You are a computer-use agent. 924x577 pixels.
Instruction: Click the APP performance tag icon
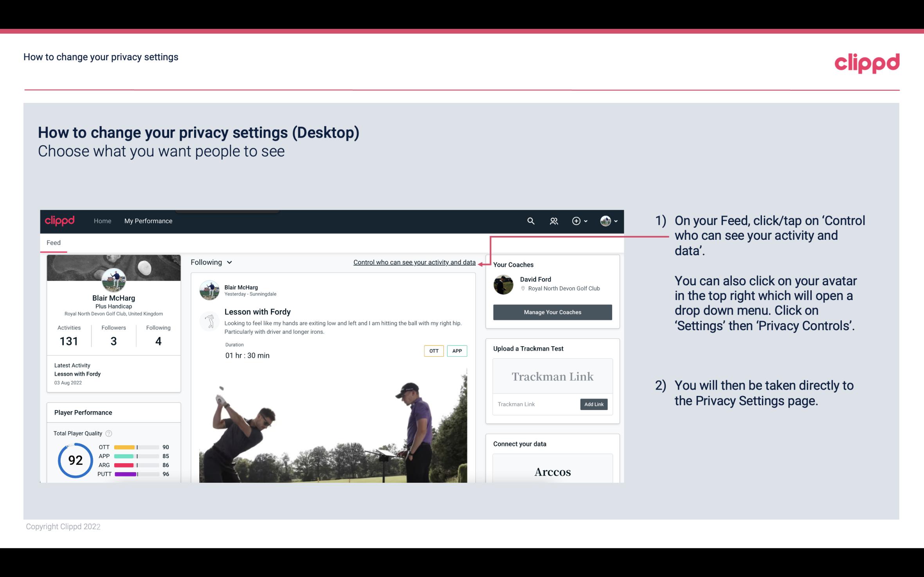(457, 351)
